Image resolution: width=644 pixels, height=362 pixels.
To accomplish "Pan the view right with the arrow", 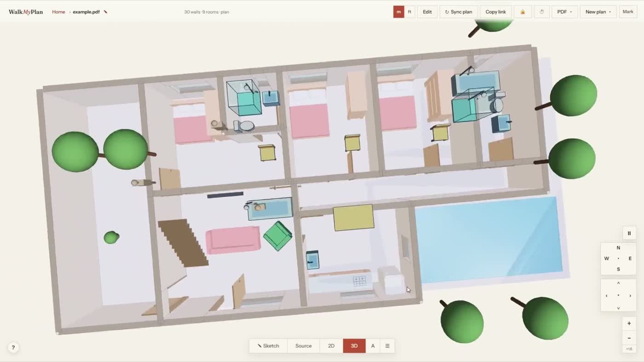I will (630, 295).
